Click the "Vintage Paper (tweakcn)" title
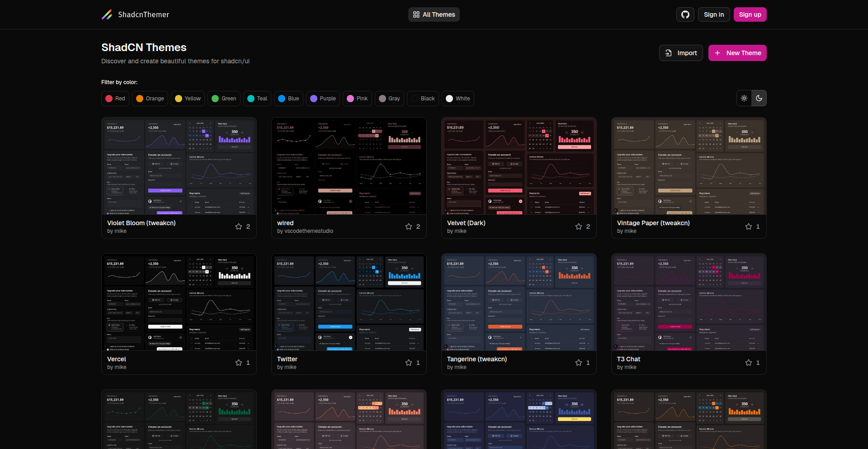The width and height of the screenshot is (868, 449). click(x=653, y=223)
